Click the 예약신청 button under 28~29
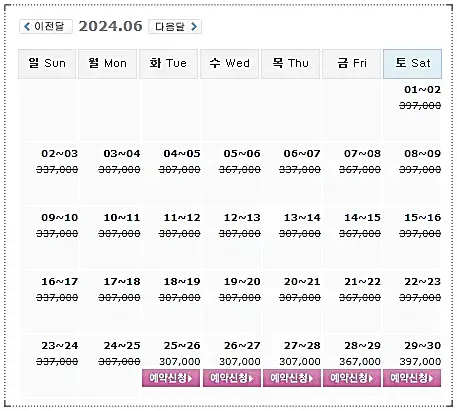457x411 pixels. [x=352, y=378]
